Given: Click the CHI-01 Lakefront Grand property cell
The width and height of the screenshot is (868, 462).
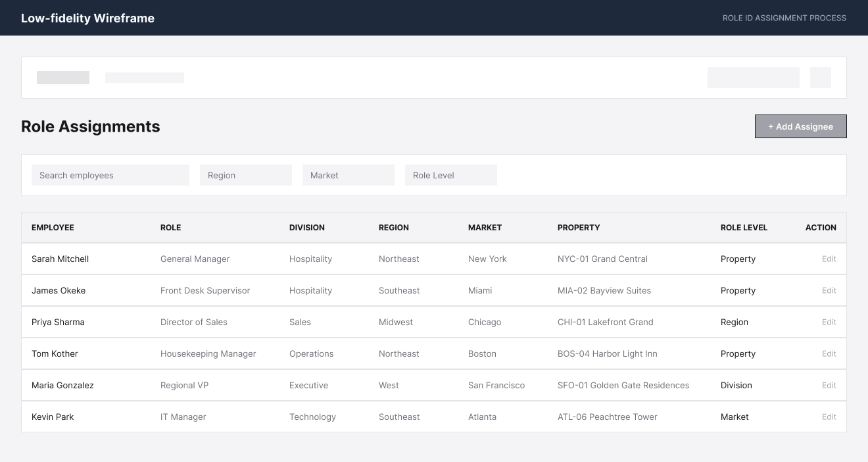Looking at the screenshot, I should click(x=606, y=322).
